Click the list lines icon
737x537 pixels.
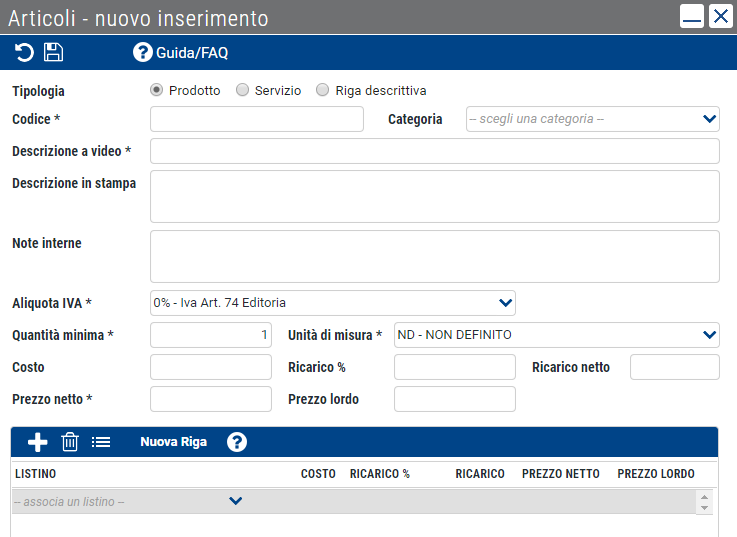pos(101,442)
